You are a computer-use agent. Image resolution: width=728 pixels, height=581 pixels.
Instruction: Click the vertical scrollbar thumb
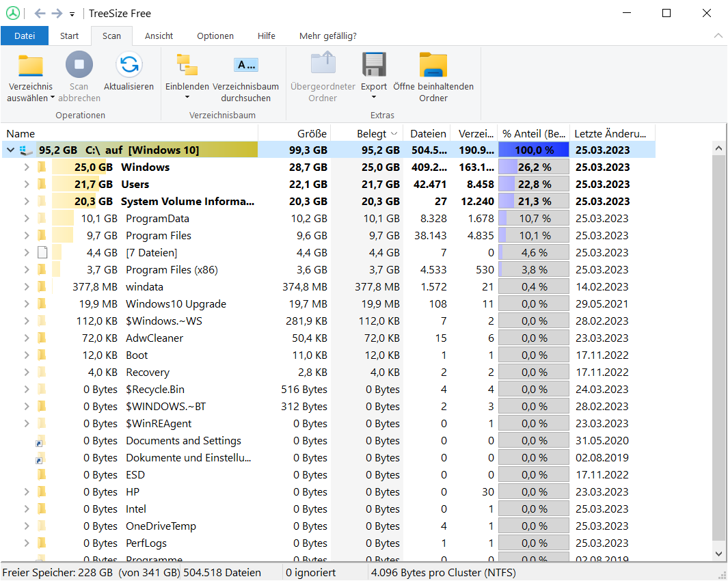(718, 349)
